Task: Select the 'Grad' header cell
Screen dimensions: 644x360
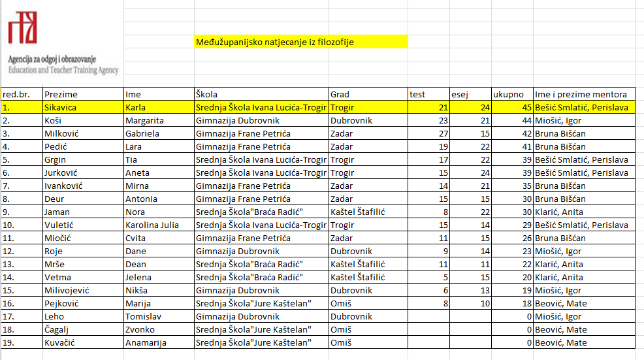Action: 368,94
